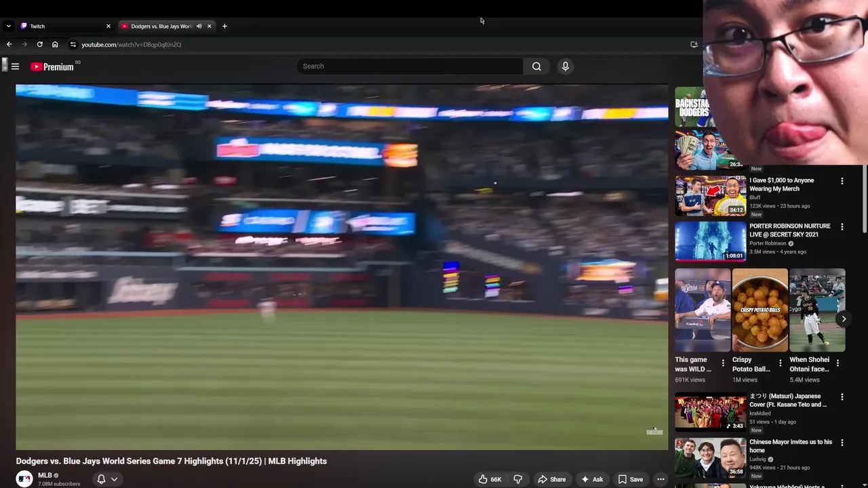Image resolution: width=868 pixels, height=488 pixels.
Task: Open options for 'This game was WILD' short
Action: pos(723,363)
